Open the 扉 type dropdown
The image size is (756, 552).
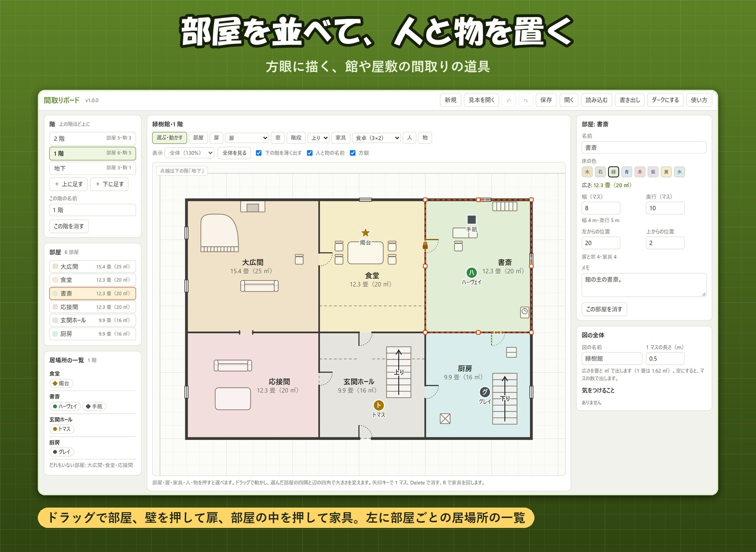tap(247, 138)
